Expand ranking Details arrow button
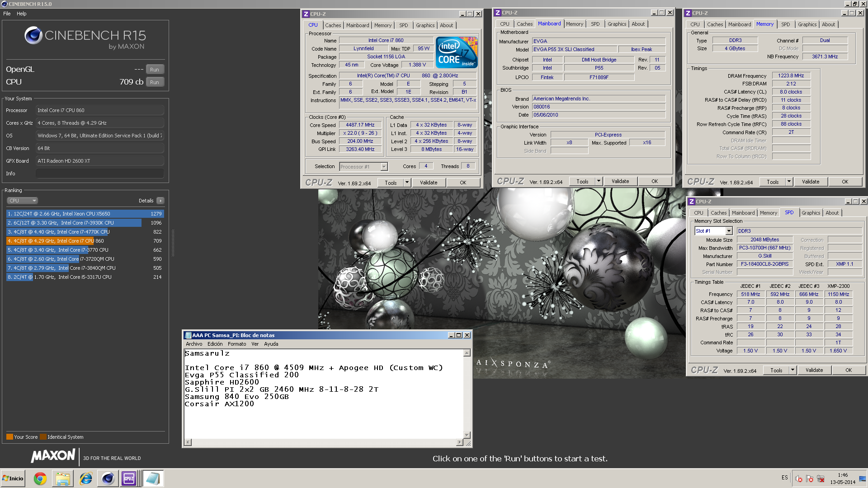This screenshot has height=488, width=868. 160,201
